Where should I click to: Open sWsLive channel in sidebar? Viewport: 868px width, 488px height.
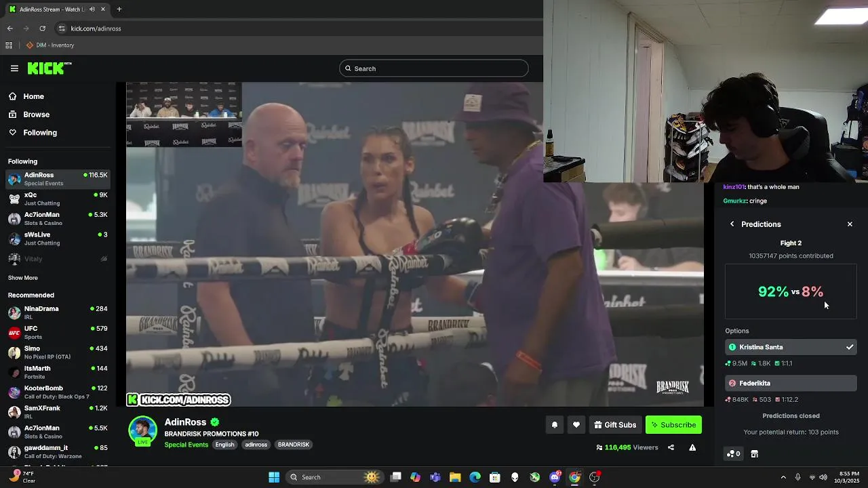coord(58,239)
